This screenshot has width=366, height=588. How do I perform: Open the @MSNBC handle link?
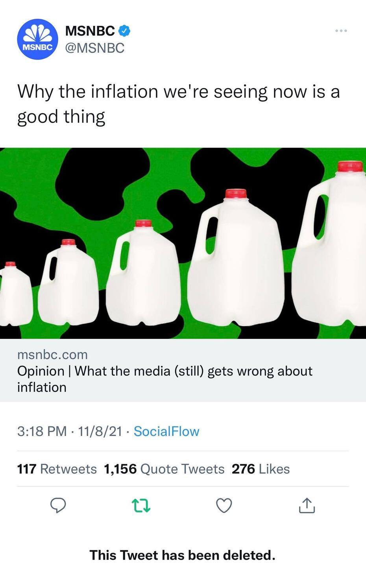click(94, 48)
